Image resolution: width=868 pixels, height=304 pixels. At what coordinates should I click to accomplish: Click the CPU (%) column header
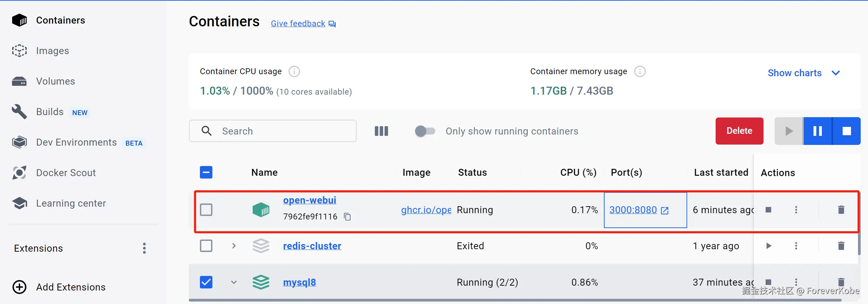tap(578, 173)
